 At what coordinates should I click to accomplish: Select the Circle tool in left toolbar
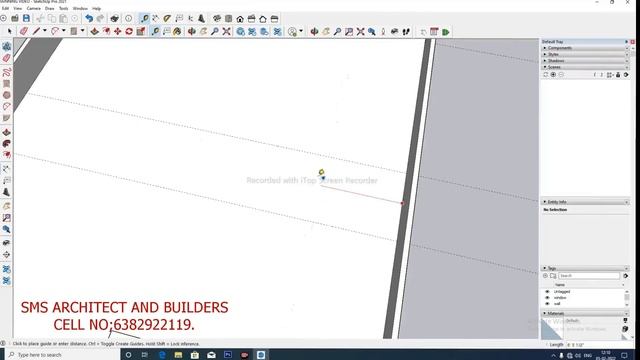[x=7, y=95]
